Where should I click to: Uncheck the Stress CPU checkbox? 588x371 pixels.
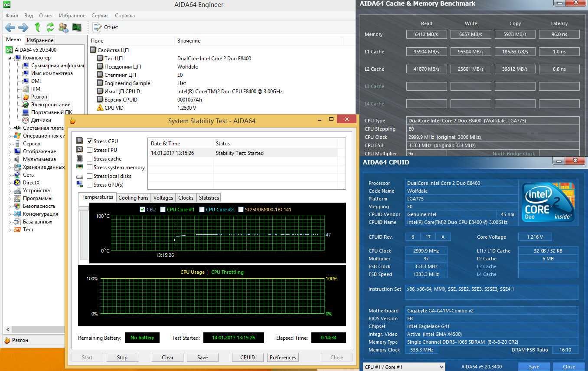pyautogui.click(x=90, y=141)
